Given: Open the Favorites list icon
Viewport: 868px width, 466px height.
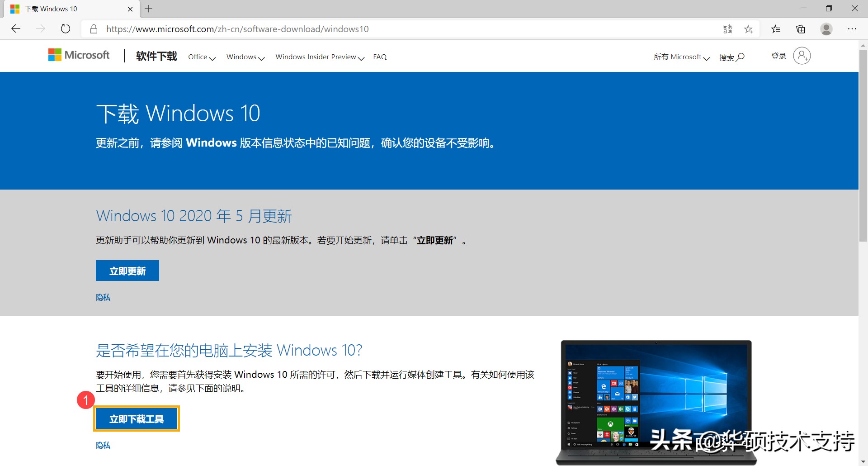Looking at the screenshot, I should (x=776, y=29).
